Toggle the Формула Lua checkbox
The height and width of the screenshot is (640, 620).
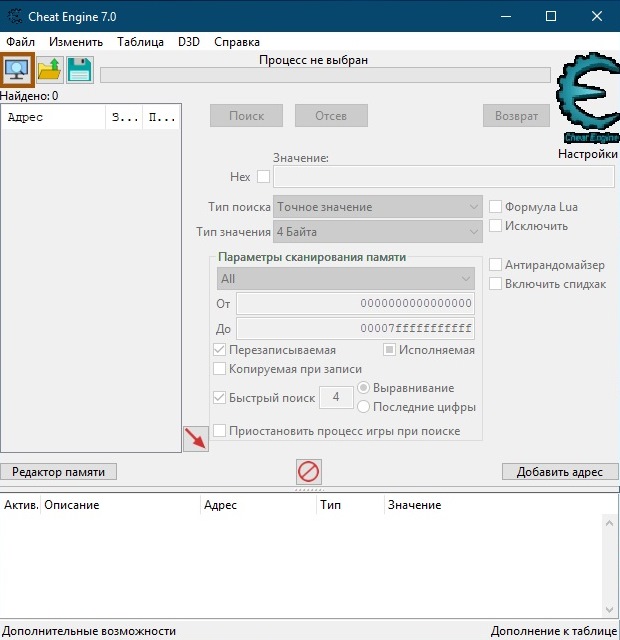click(x=495, y=207)
